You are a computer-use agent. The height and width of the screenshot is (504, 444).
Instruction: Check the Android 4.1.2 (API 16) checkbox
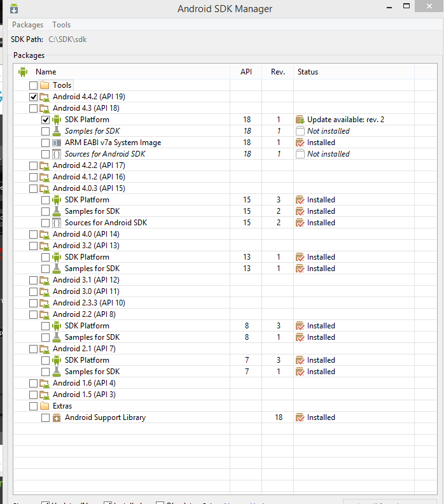[34, 177]
